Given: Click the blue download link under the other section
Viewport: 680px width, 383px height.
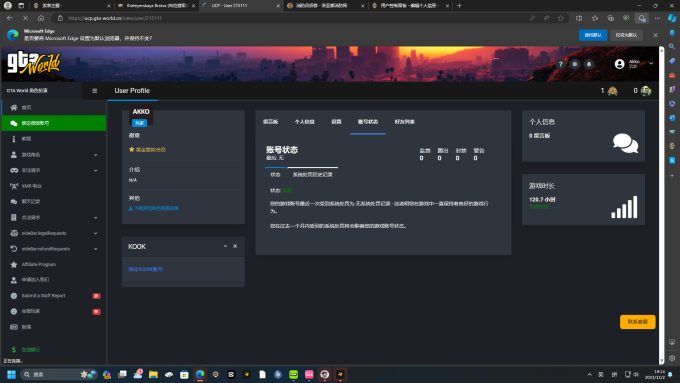Looking at the screenshot, I should pos(154,208).
